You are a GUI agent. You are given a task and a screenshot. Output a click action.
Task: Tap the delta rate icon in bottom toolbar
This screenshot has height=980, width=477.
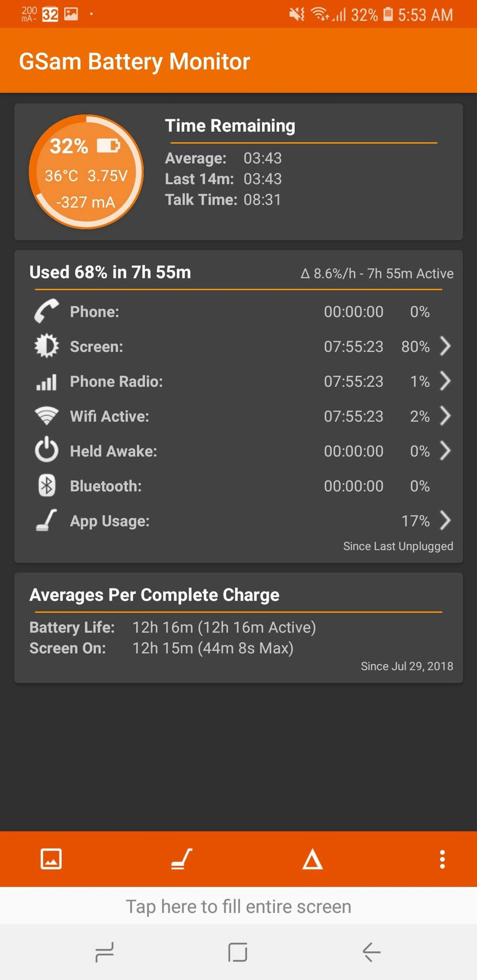(312, 859)
